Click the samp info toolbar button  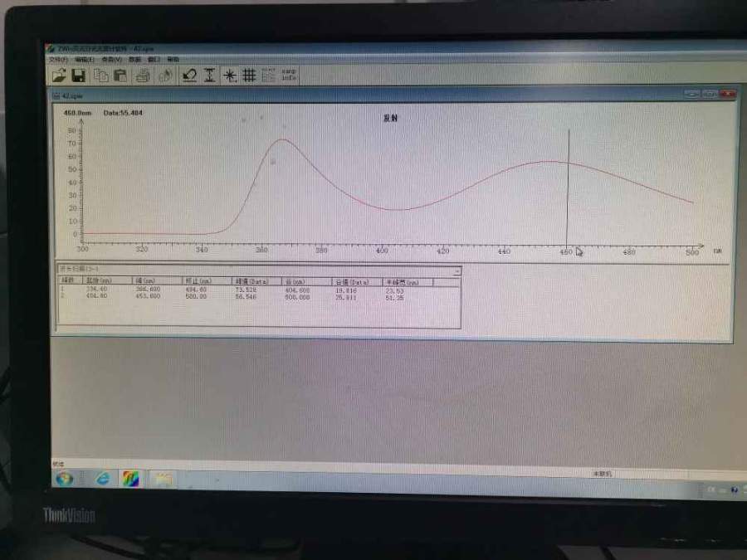tap(289, 75)
